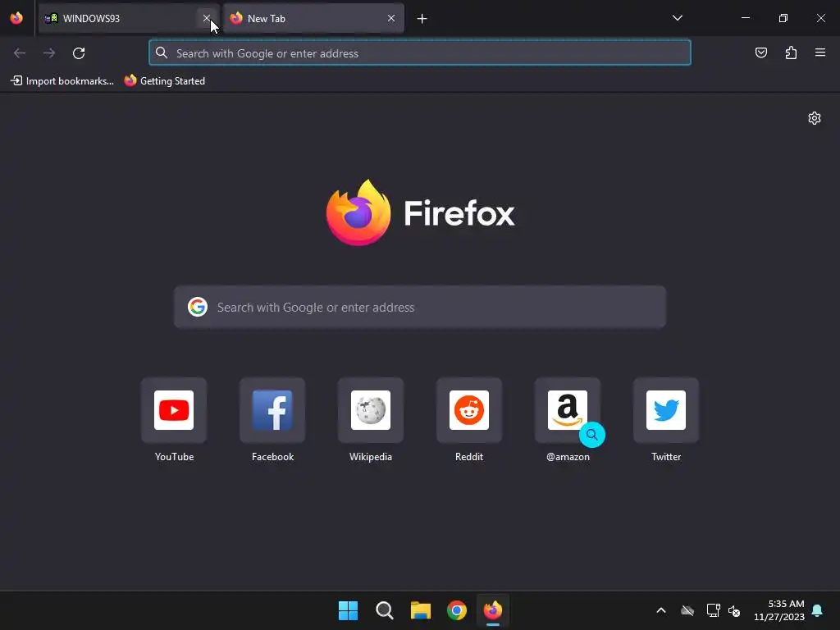Open the YouTube shortcut tile
This screenshot has width=840, height=630.
click(x=174, y=410)
